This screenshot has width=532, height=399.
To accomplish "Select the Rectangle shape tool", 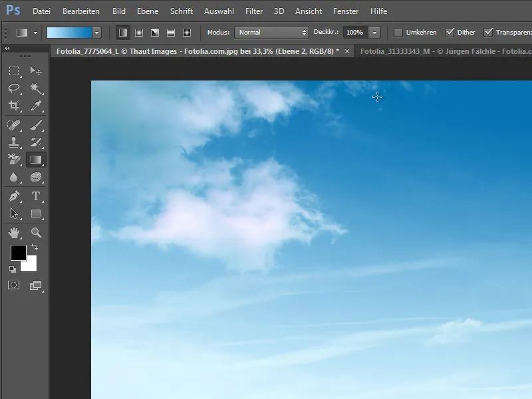I will (x=36, y=213).
